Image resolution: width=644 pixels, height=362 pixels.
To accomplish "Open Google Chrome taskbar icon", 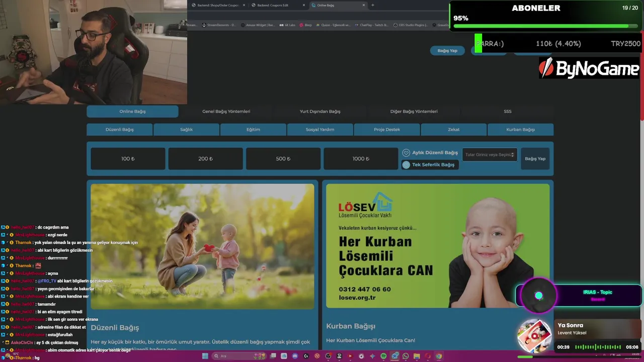I will coord(439,356).
